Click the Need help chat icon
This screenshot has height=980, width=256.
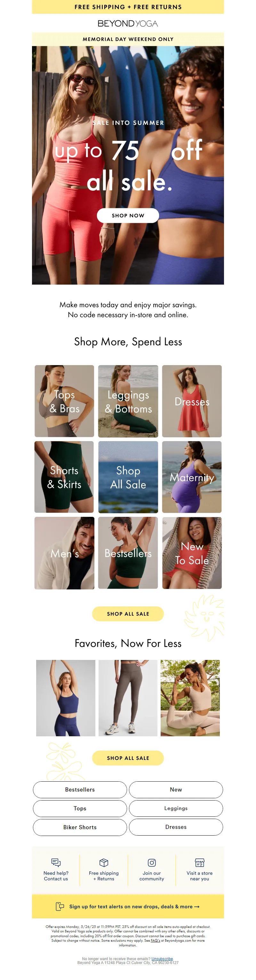click(56, 862)
